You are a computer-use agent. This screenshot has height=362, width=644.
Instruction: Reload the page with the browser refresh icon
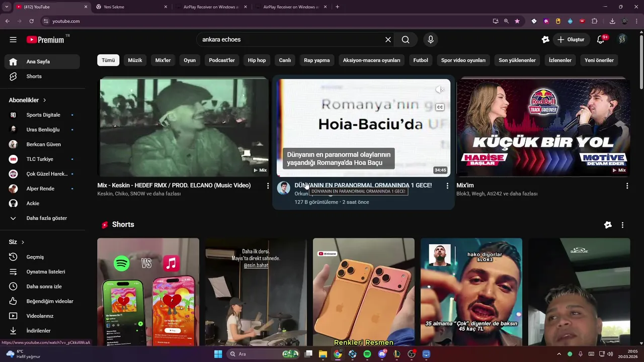click(x=31, y=21)
